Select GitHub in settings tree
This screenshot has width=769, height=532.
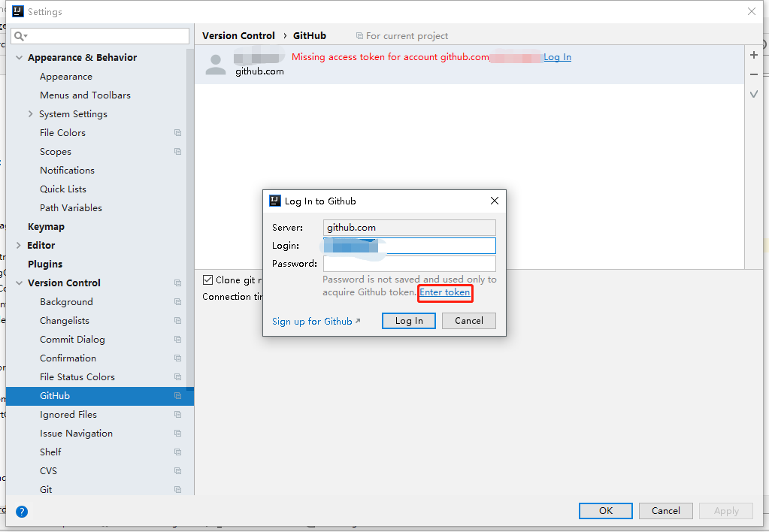coord(100,396)
